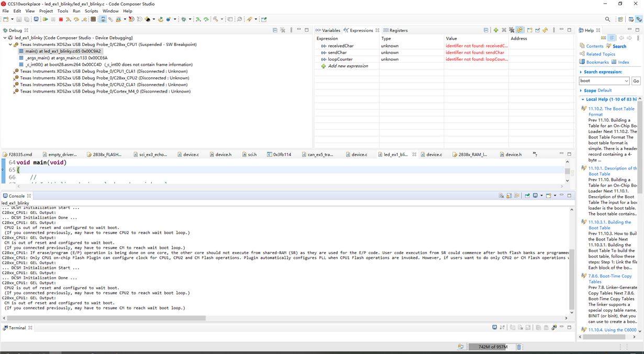Show hidden editor tabs overflow list

[x=535, y=154]
